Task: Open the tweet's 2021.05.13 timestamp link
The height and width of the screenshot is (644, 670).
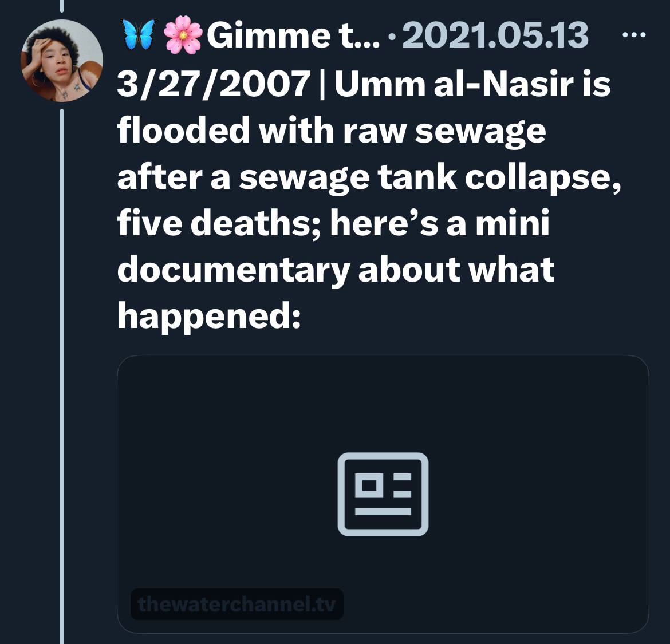Action: tap(496, 34)
